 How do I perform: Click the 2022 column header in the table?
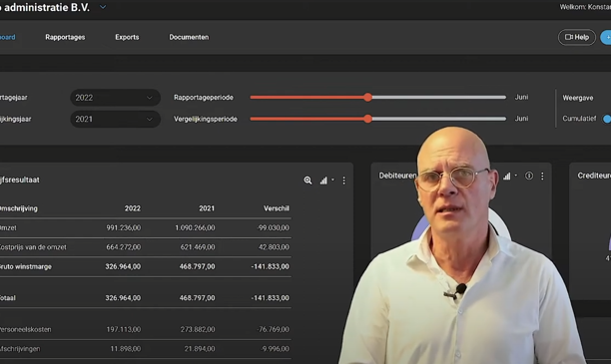(132, 208)
